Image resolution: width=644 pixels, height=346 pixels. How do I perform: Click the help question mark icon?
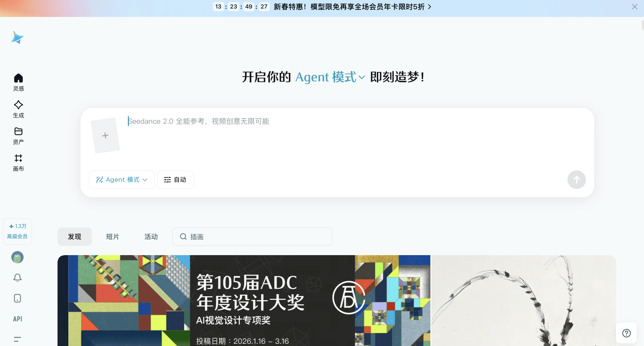tap(626, 333)
